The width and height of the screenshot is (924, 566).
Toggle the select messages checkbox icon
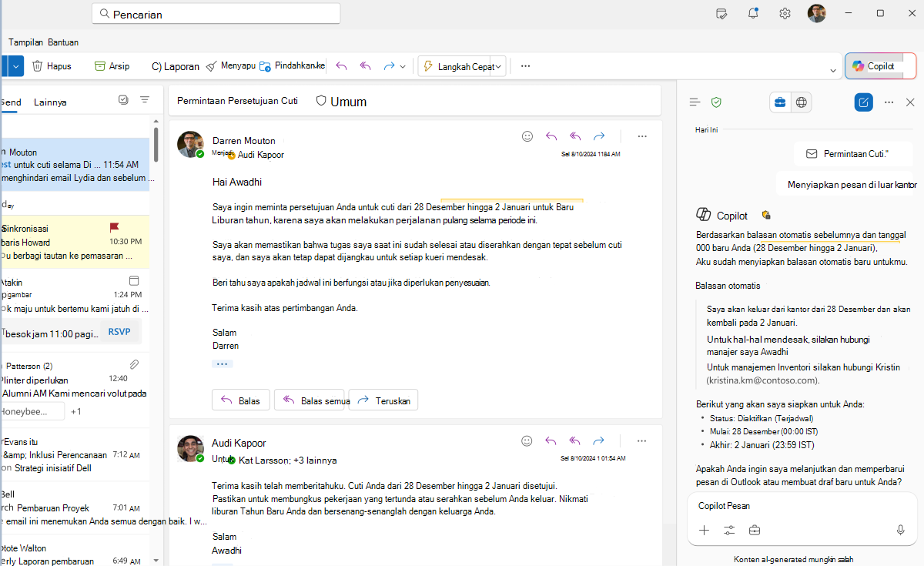[123, 100]
